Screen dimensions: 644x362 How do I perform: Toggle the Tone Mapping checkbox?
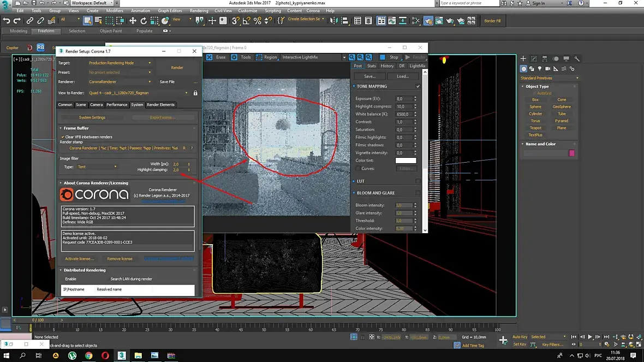click(418, 86)
